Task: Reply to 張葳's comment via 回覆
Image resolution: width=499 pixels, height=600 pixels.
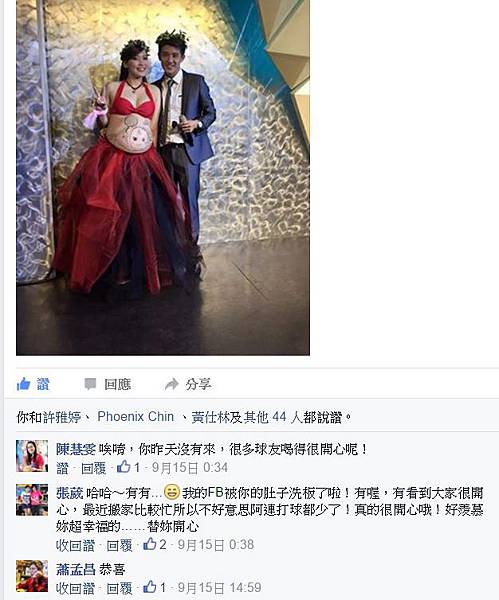Action: 119,545
